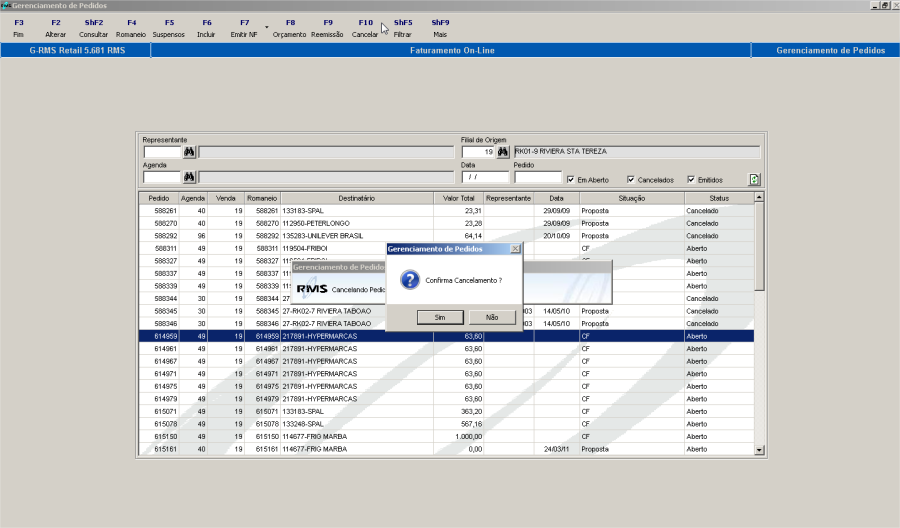This screenshot has height=528, width=900.
Task: Click the Representante code input field
Action: tap(162, 152)
